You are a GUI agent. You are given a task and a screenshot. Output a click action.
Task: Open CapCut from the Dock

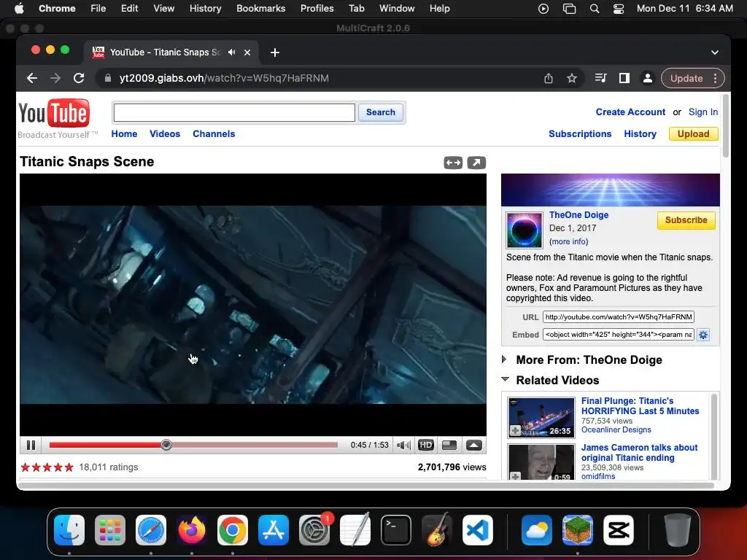point(619,529)
